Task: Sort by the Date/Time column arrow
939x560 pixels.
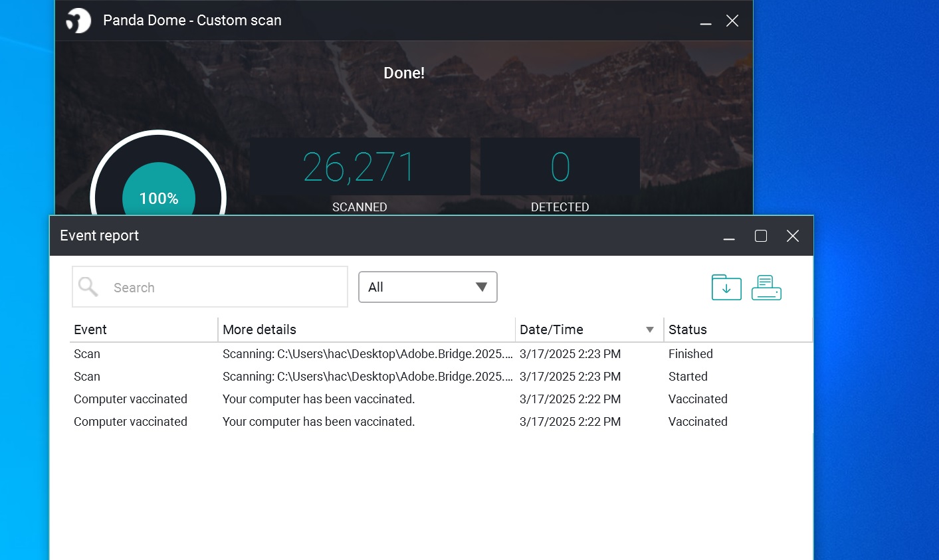Action: [x=650, y=329]
